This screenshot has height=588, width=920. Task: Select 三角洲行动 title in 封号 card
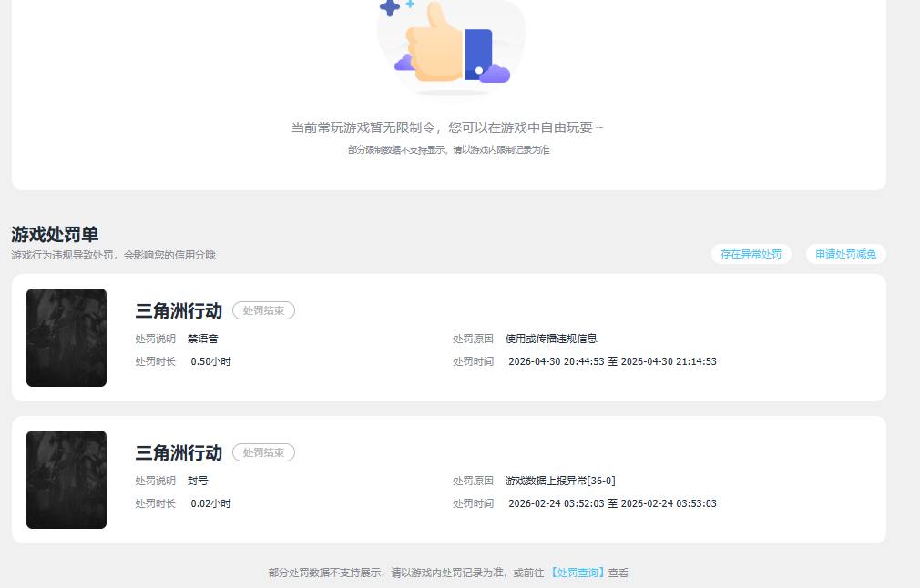coord(179,452)
